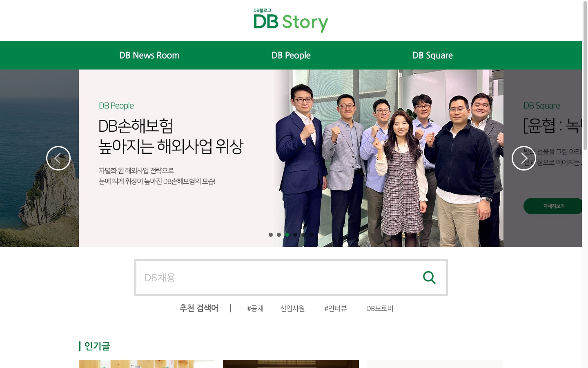Click the #인터뷰 recommended keyword

click(336, 308)
